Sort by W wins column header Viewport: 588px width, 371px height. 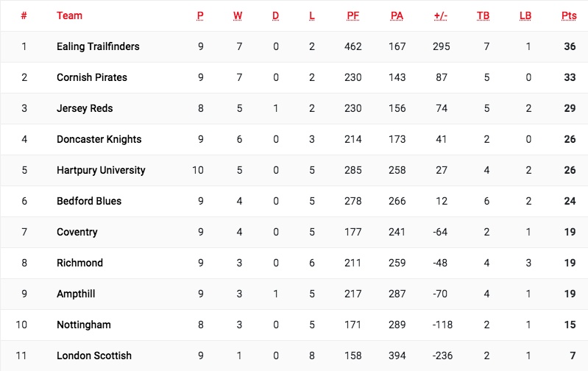pos(238,15)
